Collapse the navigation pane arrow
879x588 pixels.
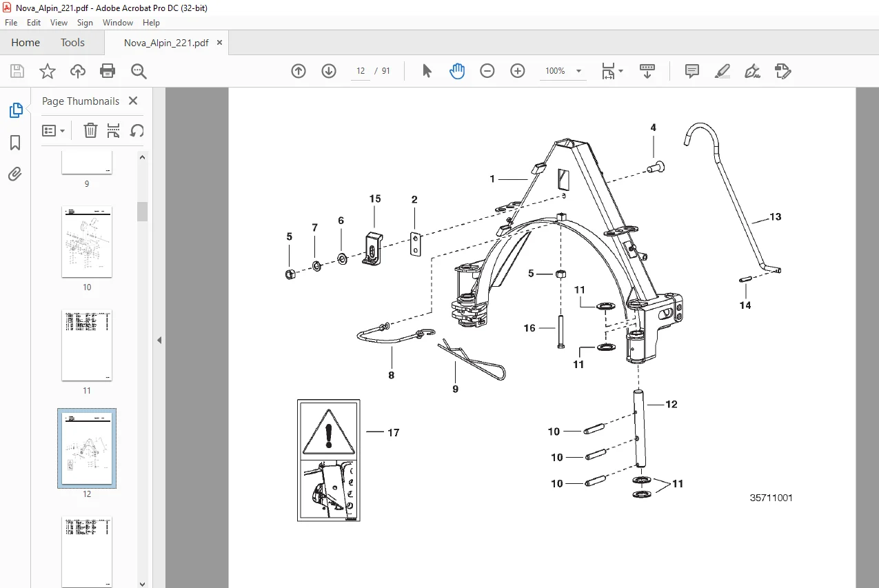160,340
